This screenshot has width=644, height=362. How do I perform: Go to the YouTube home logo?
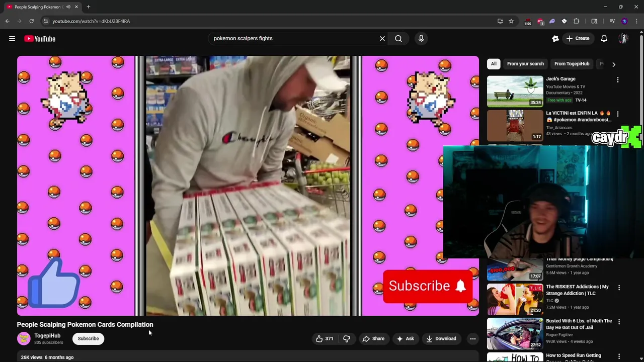click(40, 39)
